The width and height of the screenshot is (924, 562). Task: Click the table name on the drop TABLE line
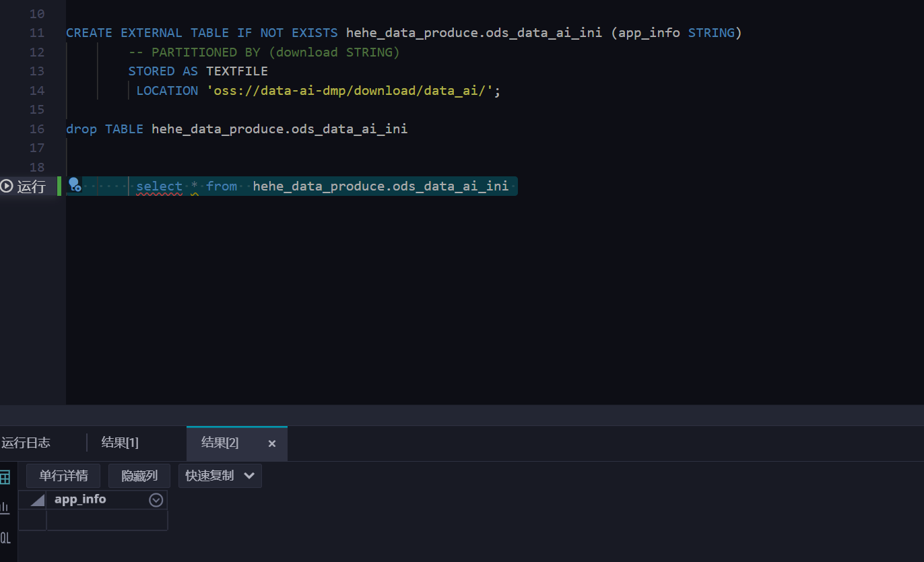tap(279, 129)
